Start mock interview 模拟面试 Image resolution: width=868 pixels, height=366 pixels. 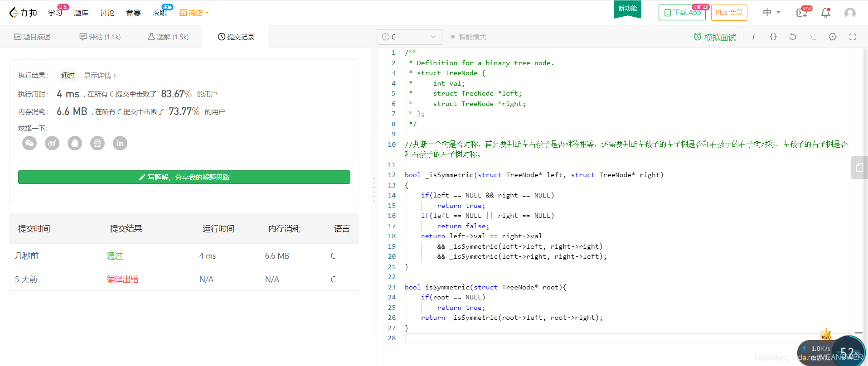[x=715, y=37]
